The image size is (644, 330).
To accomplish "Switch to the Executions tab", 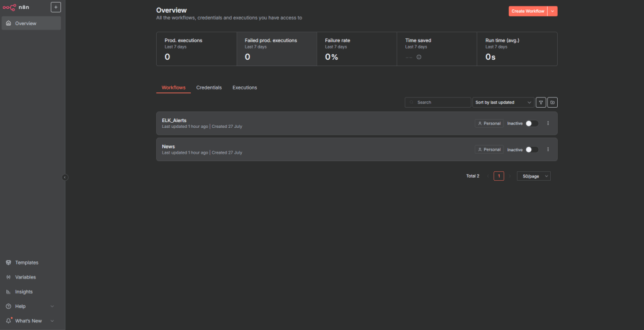I will [x=245, y=88].
